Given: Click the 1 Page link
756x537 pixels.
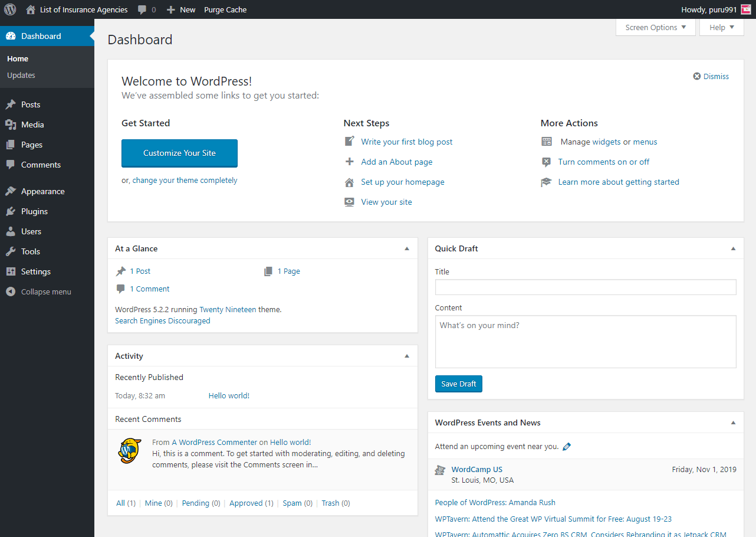Looking at the screenshot, I should coord(289,271).
